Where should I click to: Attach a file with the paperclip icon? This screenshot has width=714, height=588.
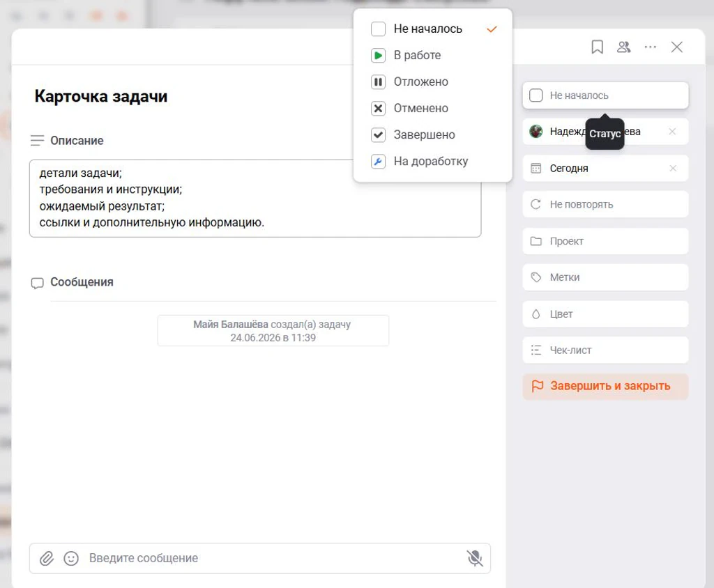[x=47, y=559]
